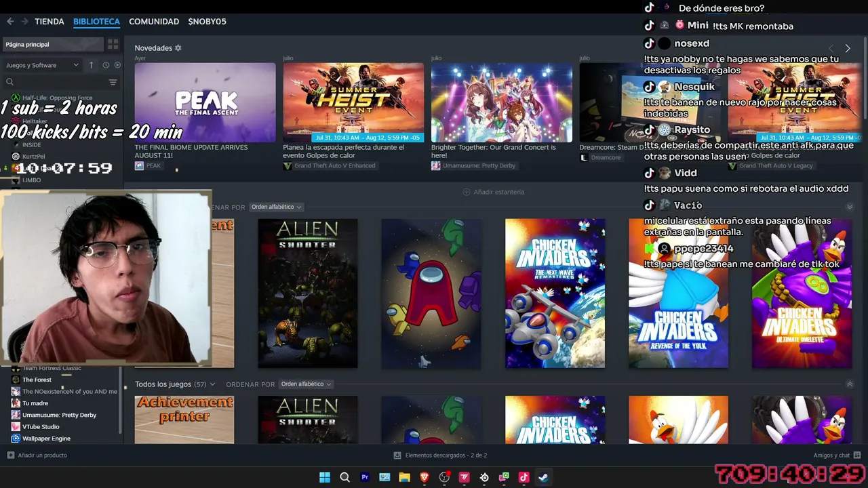This screenshot has width=868, height=488.
Task: Open Chicken Invaders Revenge of the Yolk cover
Action: coord(678,293)
